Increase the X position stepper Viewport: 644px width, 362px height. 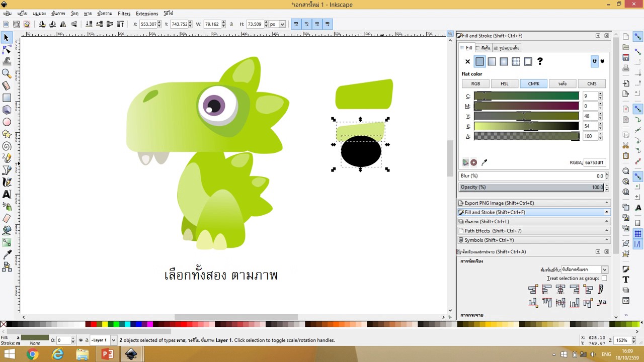[x=159, y=22]
